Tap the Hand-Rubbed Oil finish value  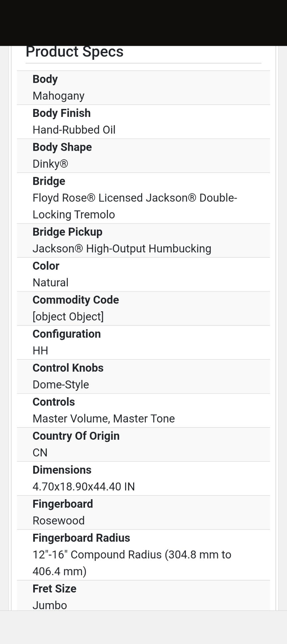coord(74,130)
